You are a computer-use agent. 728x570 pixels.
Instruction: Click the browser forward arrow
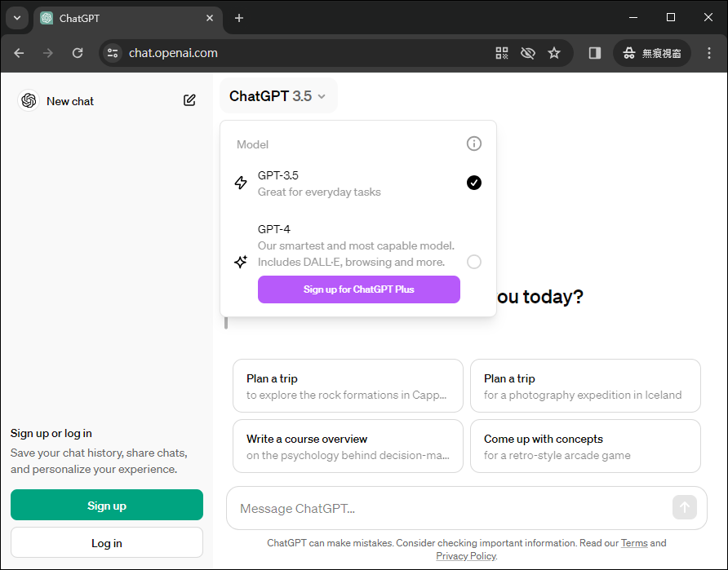(48, 53)
